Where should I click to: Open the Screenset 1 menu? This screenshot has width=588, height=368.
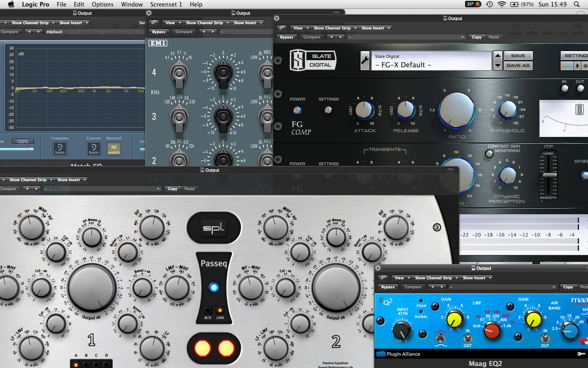[x=166, y=4]
